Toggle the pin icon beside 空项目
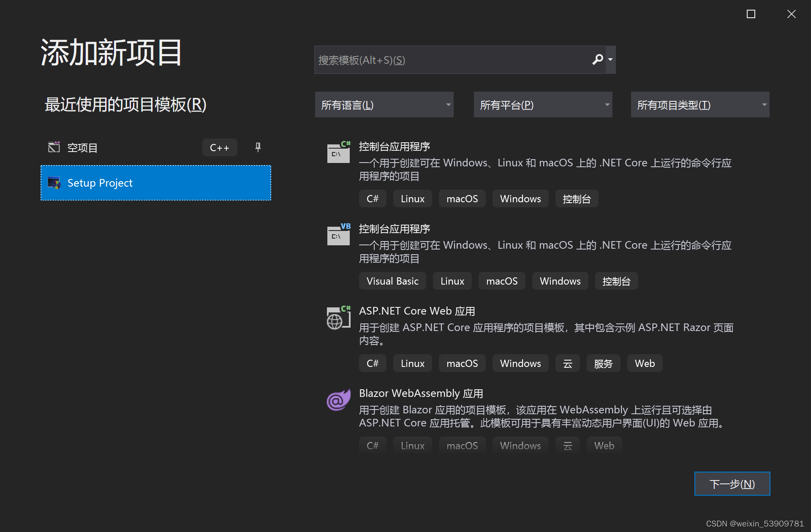This screenshot has width=811, height=532. 258,147
